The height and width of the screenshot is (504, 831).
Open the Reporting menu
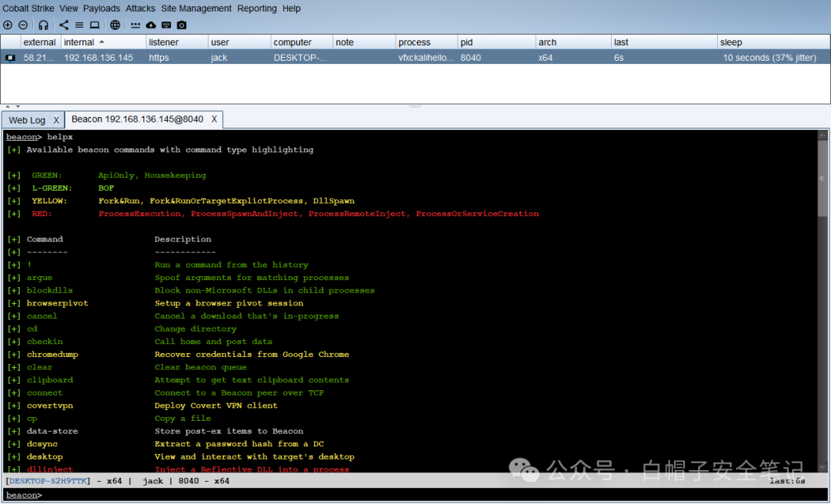coord(257,8)
